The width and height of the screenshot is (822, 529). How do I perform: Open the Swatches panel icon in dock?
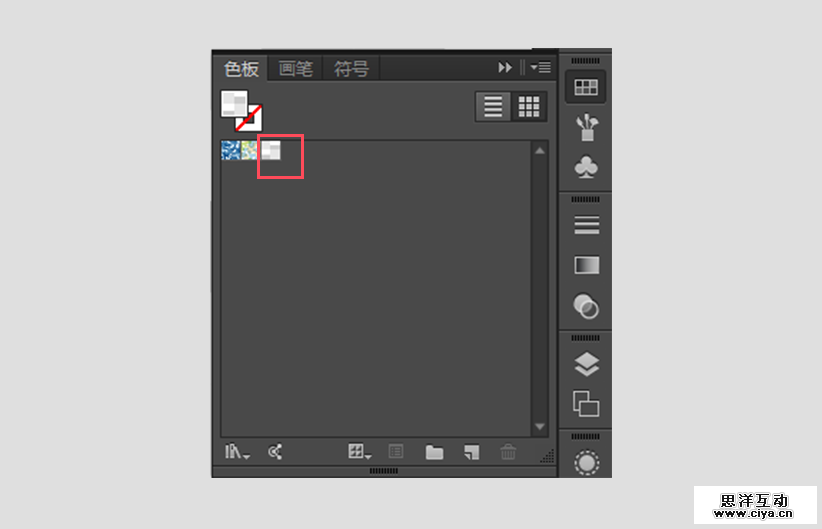click(586, 87)
